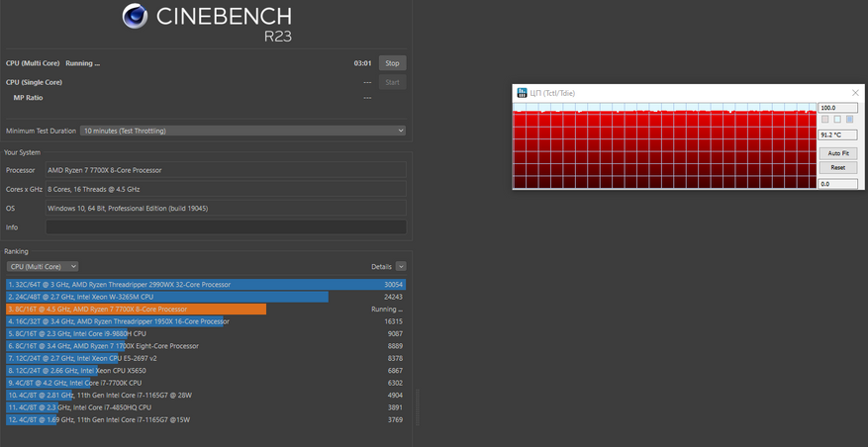The image size is (868, 447).
Task: Open the Minimum Test Duration dropdown
Action: coord(243,132)
